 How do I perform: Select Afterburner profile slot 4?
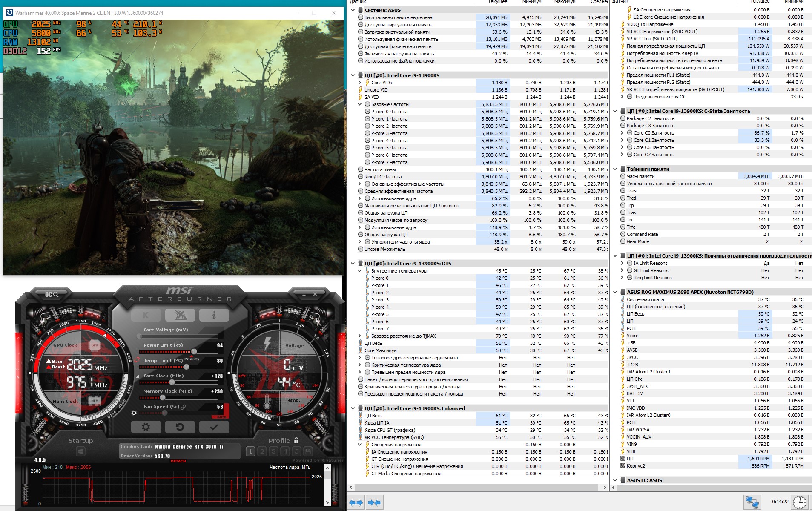(285, 451)
